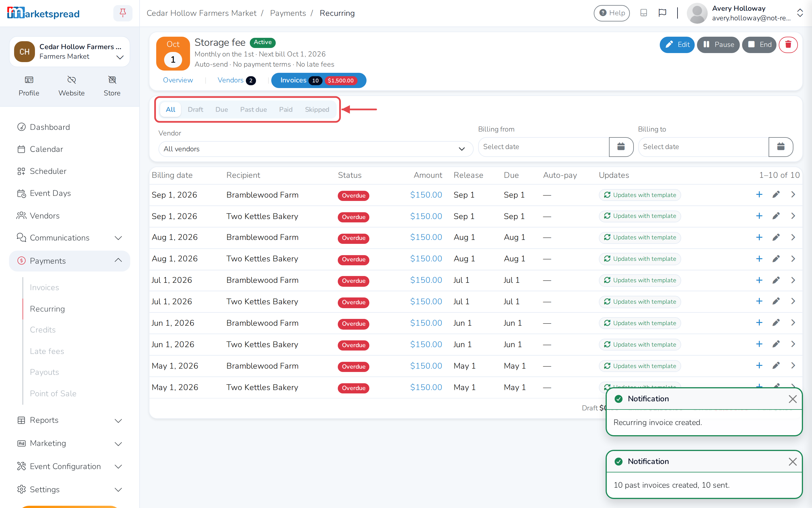Dismiss the 10 past invoices notification
The height and width of the screenshot is (508, 812).
point(793,462)
